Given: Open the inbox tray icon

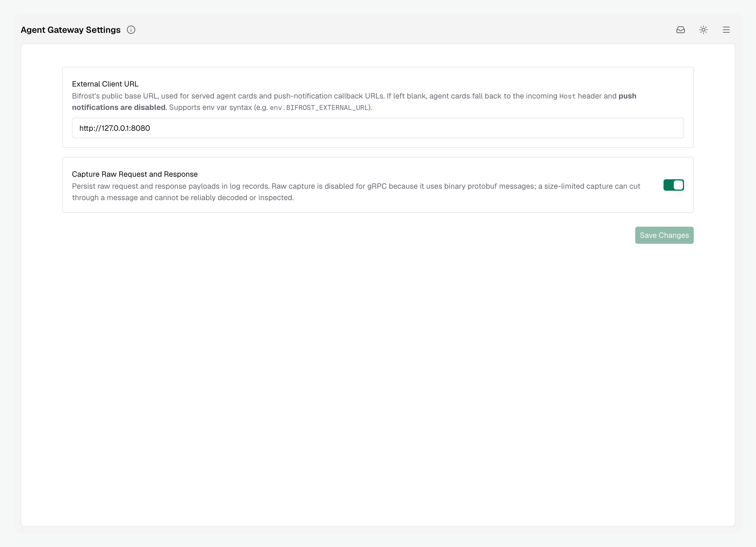Looking at the screenshot, I should point(680,30).
